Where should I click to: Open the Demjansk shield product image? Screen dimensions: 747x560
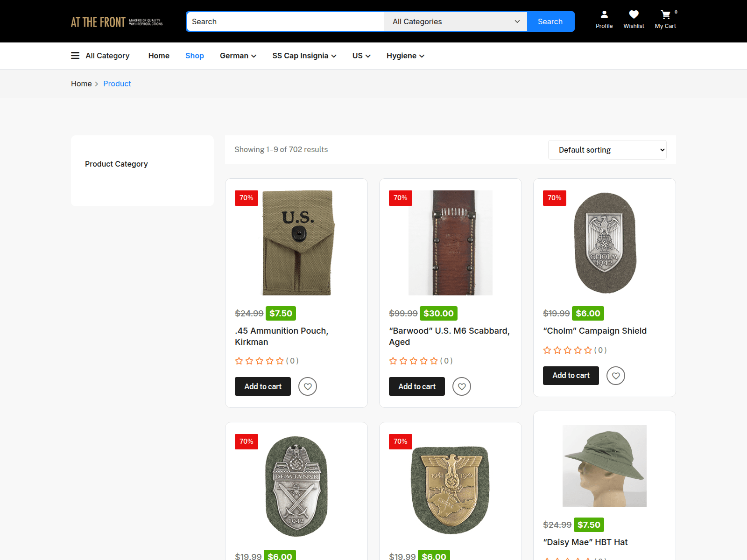296,486
